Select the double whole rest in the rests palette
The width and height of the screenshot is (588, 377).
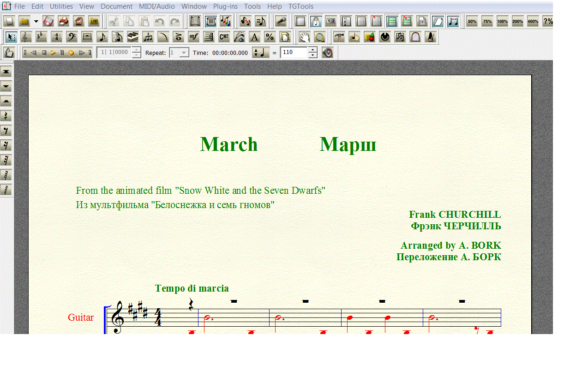pos(6,72)
